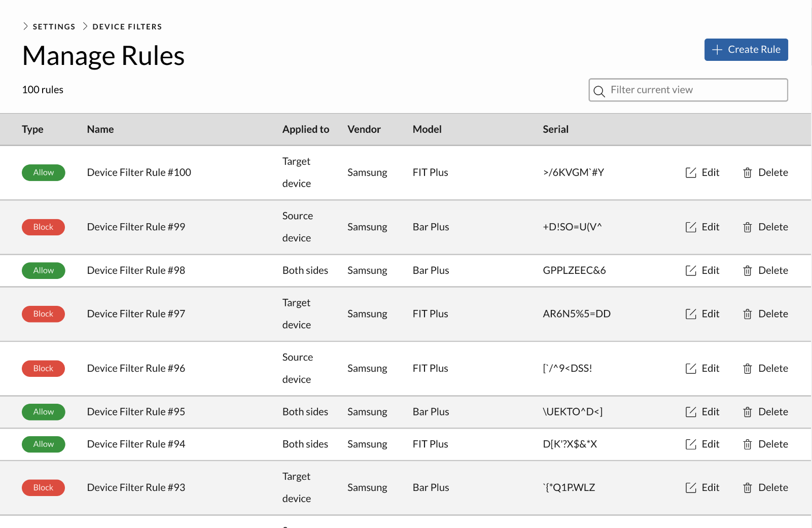Click serial D[K'?X$&*X

point(570,444)
